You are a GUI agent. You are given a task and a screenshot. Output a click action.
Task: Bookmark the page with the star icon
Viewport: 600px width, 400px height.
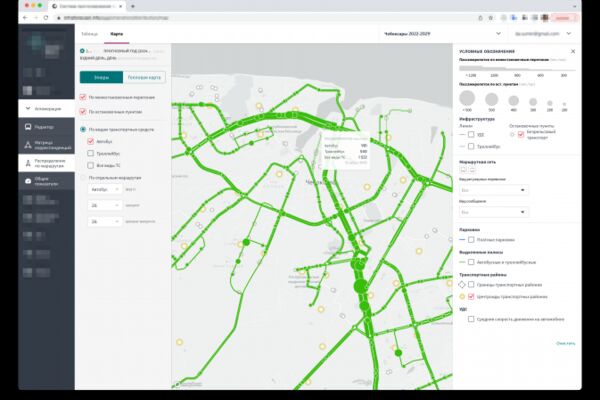click(491, 18)
